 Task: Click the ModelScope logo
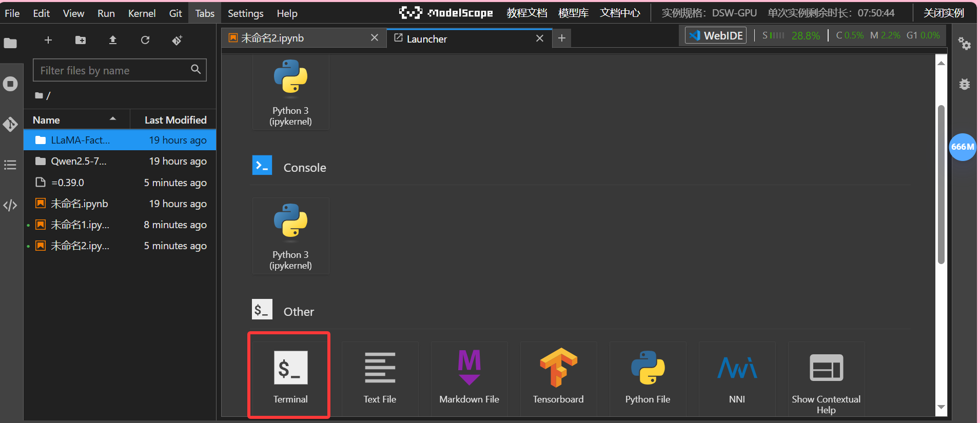click(446, 13)
